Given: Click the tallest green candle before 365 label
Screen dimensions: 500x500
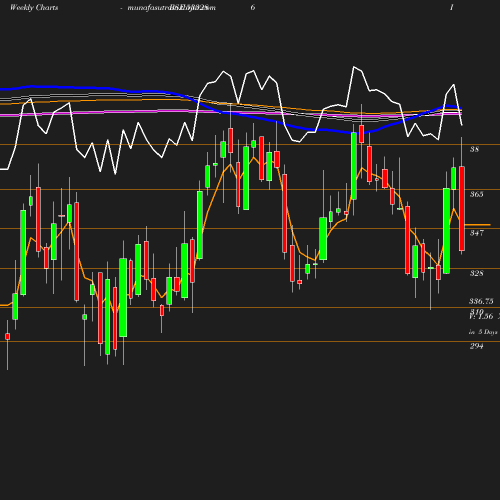Looking at the screenshot, I should coord(446,231).
